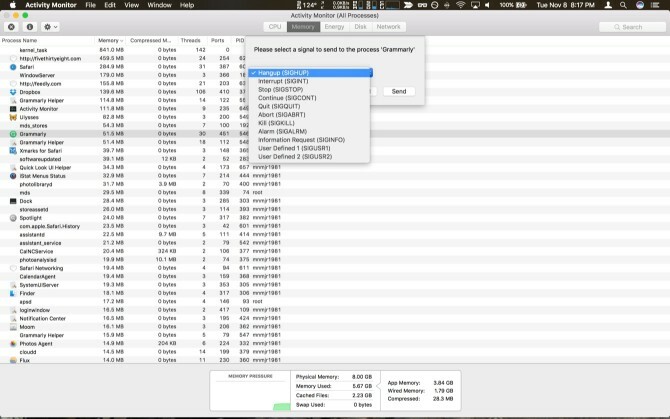Sort by Threads column header
The height and width of the screenshot is (419, 670).
191,41
